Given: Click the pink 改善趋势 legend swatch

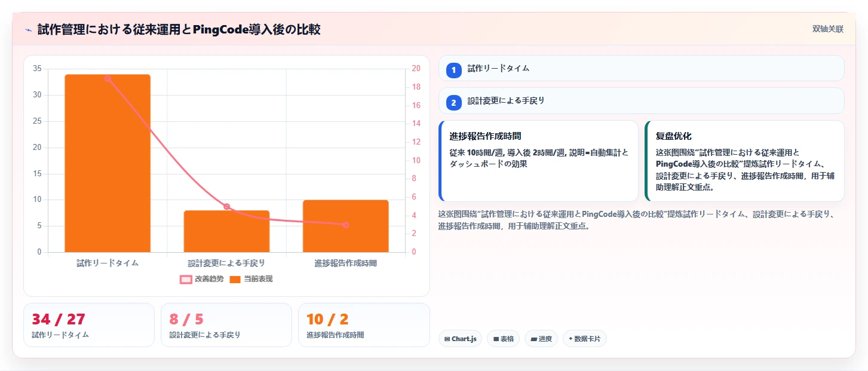Looking at the screenshot, I should [x=186, y=279].
